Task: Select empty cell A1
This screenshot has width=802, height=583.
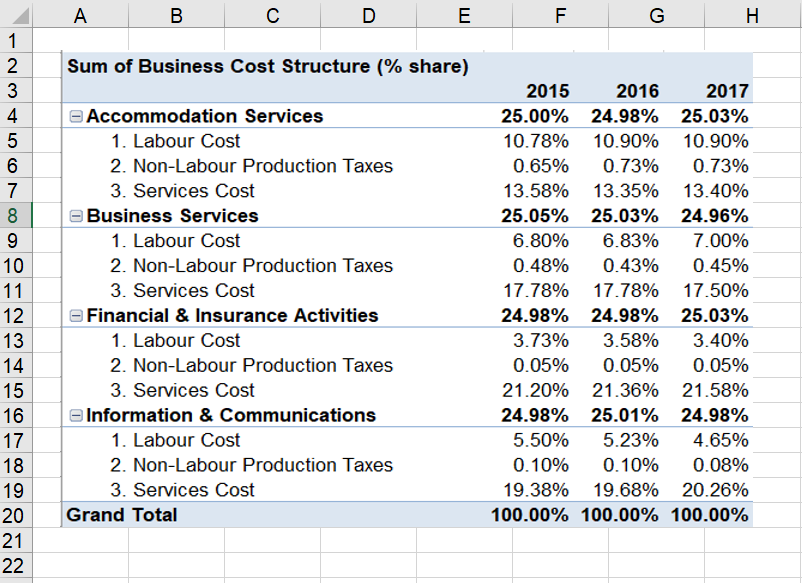Action: tap(80, 40)
